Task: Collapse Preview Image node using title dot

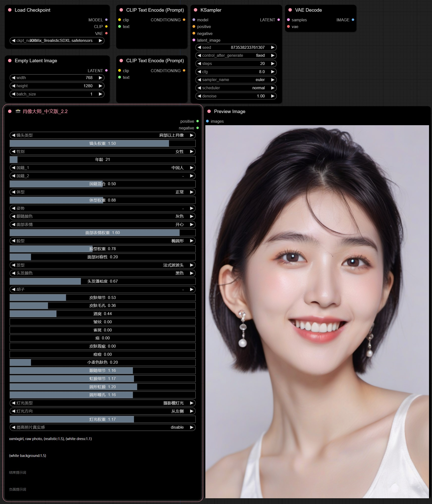Action: 209,111
